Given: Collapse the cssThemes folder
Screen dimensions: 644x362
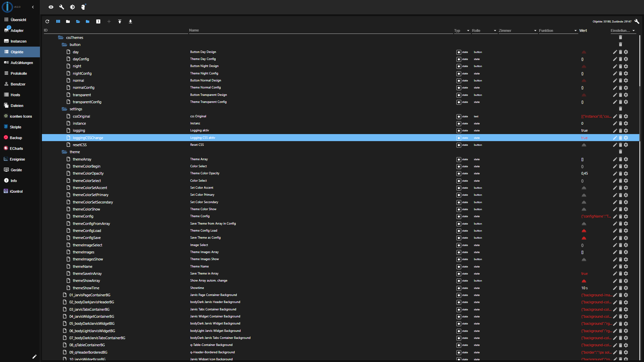Looking at the screenshot, I should (61, 38).
